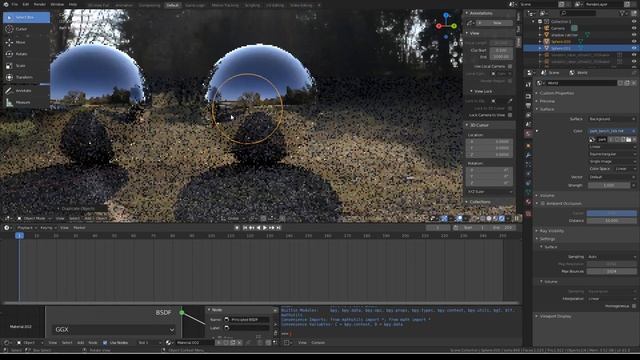Screen dimensions: 640x360
Task: Click the red X axis on viewport gizmo
Action: pyautogui.click(x=439, y=26)
